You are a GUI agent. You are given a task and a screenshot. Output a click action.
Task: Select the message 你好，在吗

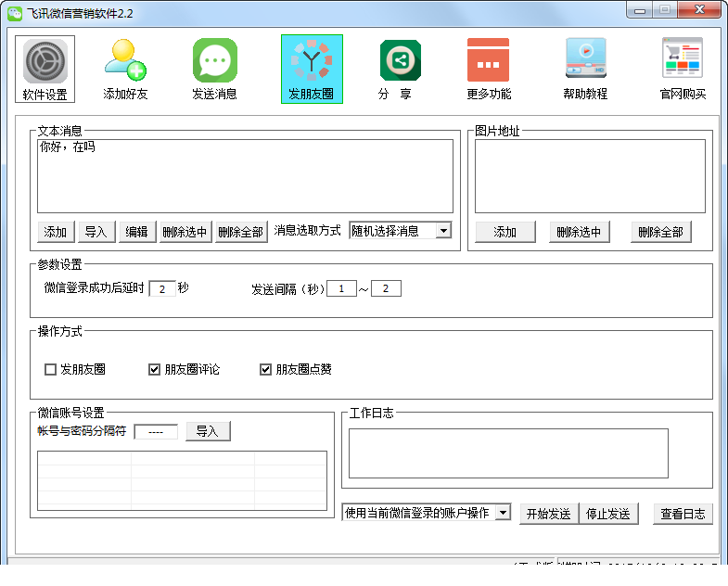(68, 147)
